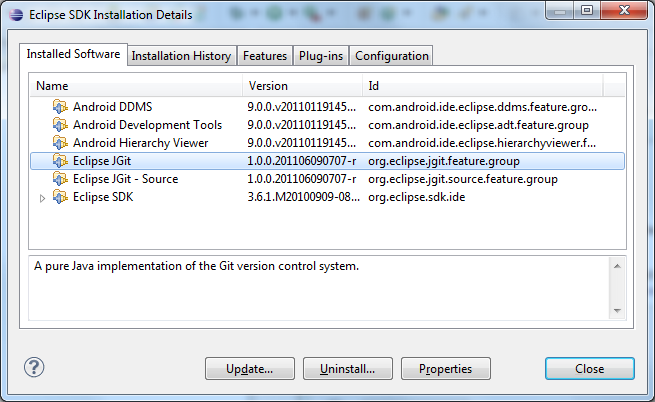Sort the list by Name column header
The image size is (655, 402).
pyautogui.click(x=136, y=86)
